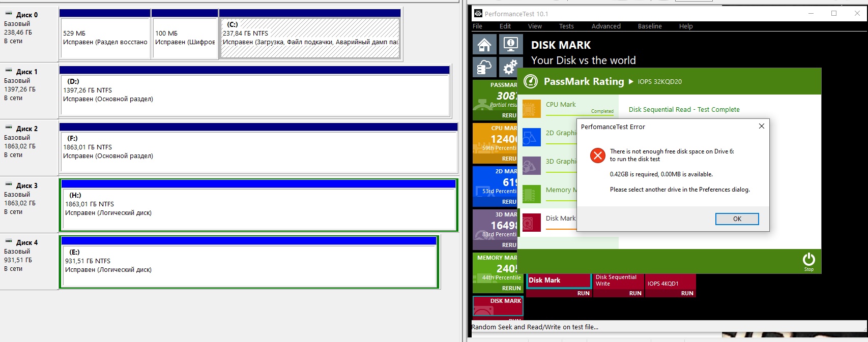Screen dimensions: 868x342
Task: Click the red Disk Mark drive icon
Action: click(x=531, y=223)
